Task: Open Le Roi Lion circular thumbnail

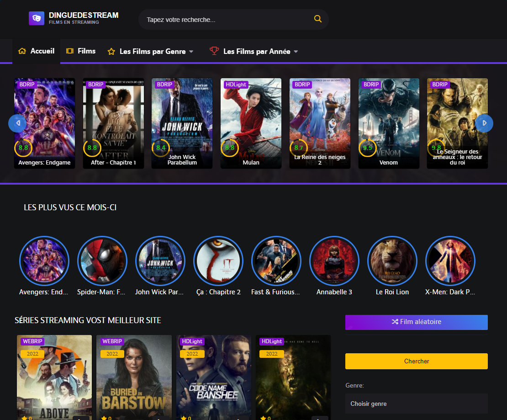Action: pos(392,261)
